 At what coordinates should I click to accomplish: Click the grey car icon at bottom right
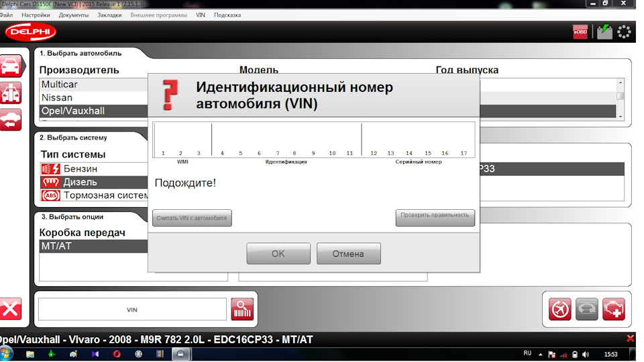point(586,309)
